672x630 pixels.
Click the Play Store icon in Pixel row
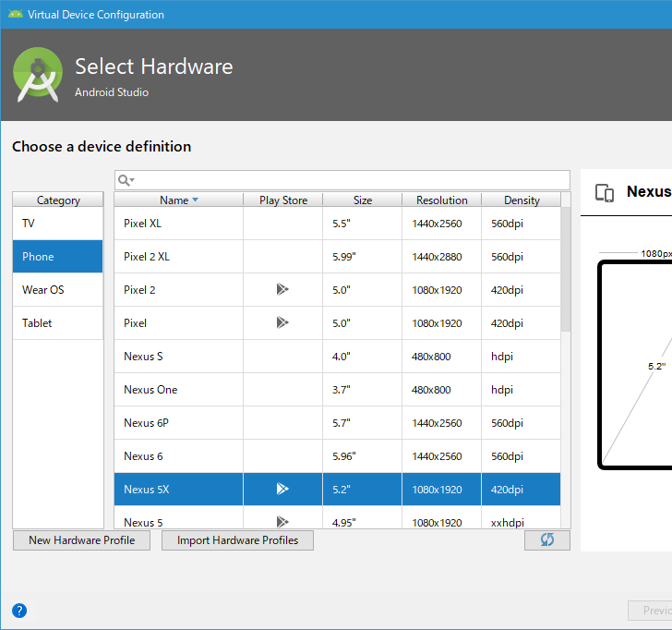click(x=282, y=322)
